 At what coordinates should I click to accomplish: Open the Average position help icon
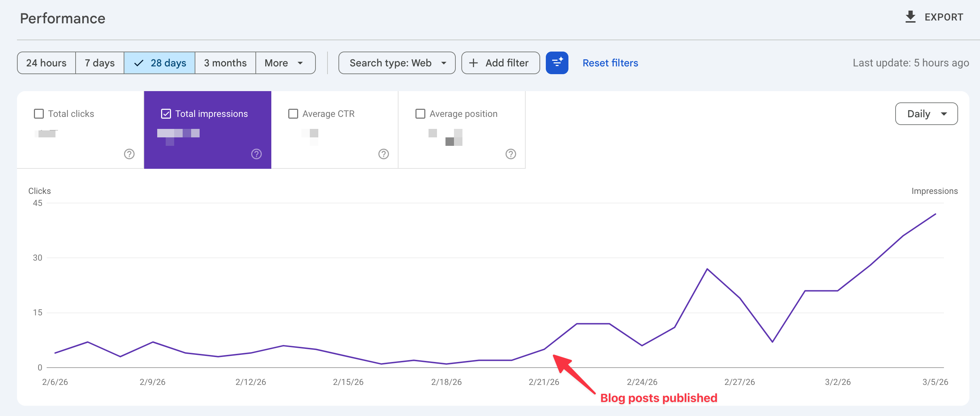(510, 154)
